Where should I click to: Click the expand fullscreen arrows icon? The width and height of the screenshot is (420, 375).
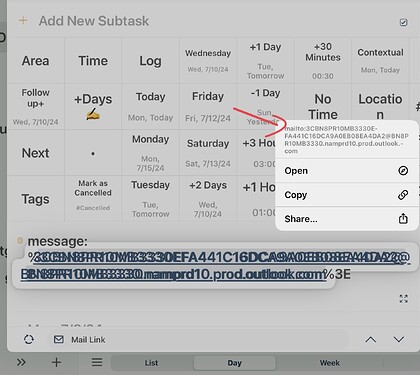click(x=404, y=299)
